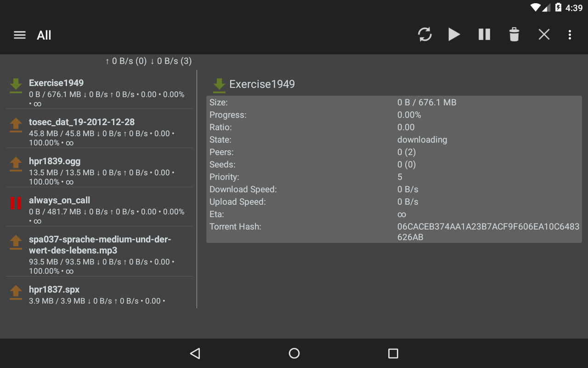Refresh the torrent list
This screenshot has height=368, width=588.
pyautogui.click(x=425, y=34)
